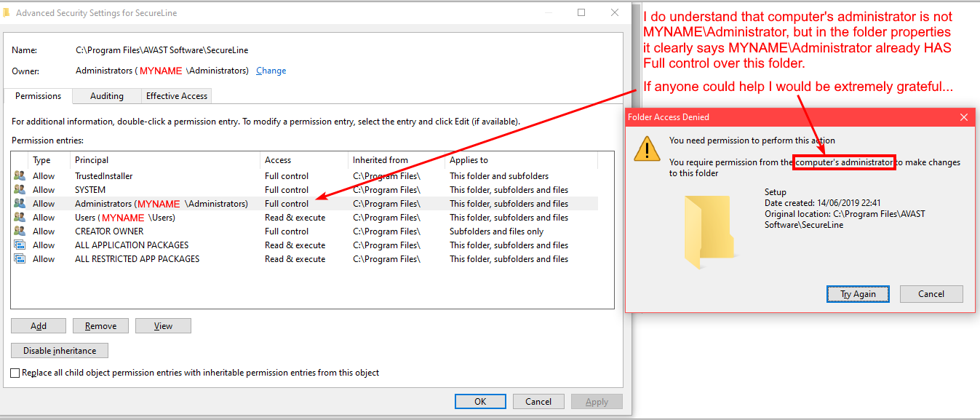Open the Effective Access tab
Viewport: 980px width, 420px height.
click(177, 96)
